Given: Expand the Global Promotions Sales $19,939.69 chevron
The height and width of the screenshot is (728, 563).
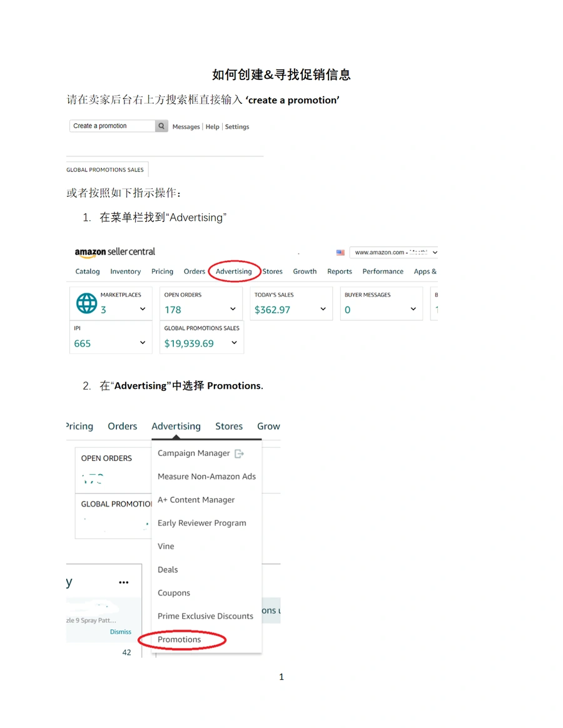Looking at the screenshot, I should (234, 343).
